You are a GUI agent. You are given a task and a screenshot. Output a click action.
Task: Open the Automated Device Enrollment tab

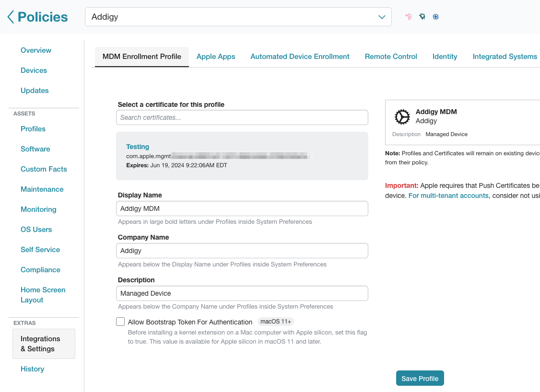pos(300,57)
